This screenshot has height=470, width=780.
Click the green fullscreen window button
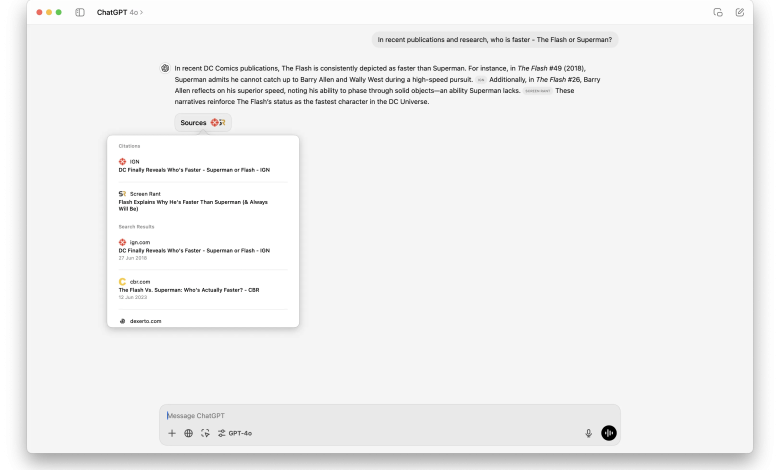(x=59, y=12)
